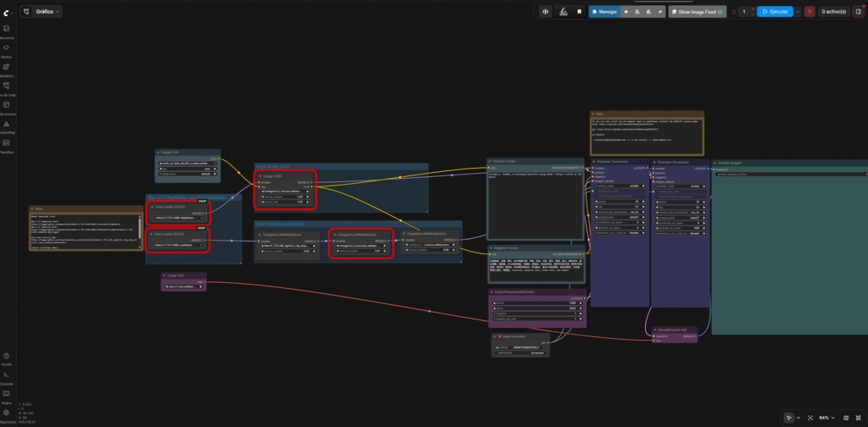Image resolution: width=868 pixels, height=427 pixels.
Task: Adjust fuerza_clip slider in Cargar LoRA
Action: 285,202
